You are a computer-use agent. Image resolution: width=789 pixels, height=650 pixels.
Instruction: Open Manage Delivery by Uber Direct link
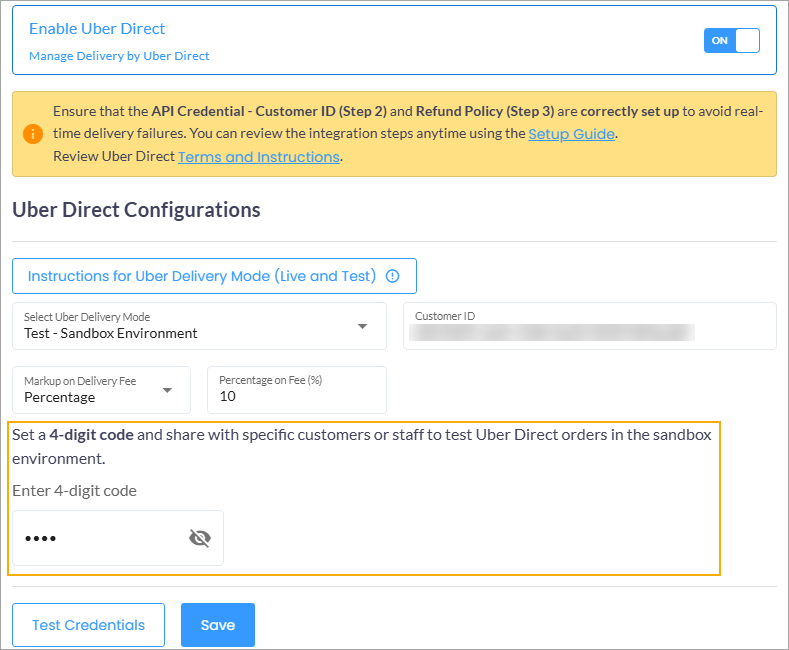[119, 56]
